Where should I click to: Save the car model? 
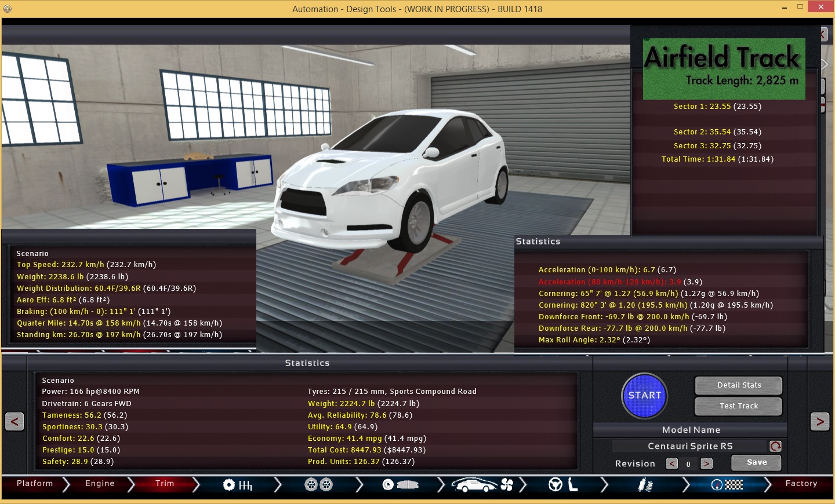756,462
